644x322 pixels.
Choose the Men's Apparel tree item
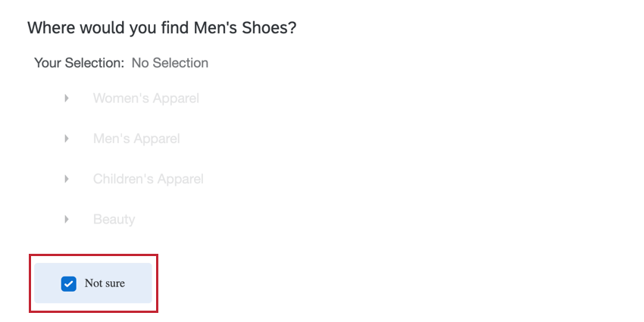coord(136,139)
